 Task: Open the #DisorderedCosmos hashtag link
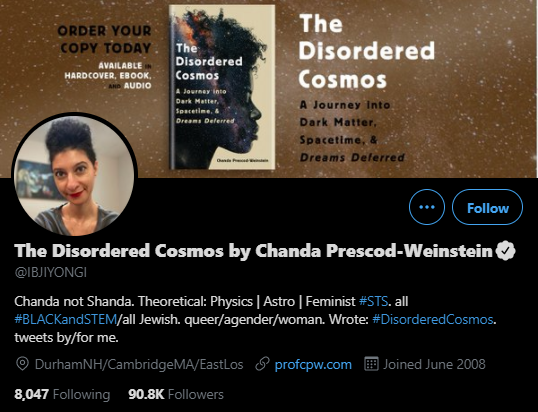(433, 320)
